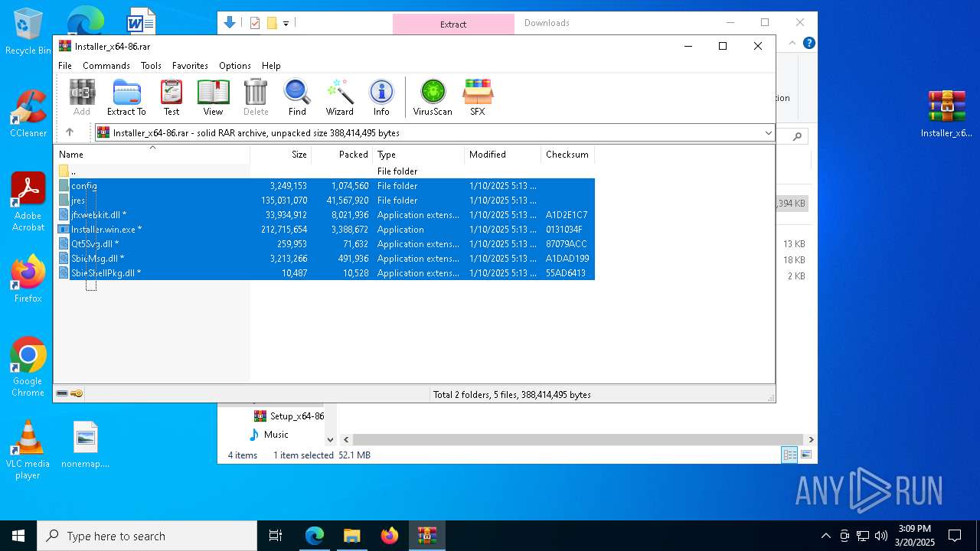Screen dimensions: 980x551
Task: Click Setup_x64-86 item in Explorer tree
Action: 289,416
